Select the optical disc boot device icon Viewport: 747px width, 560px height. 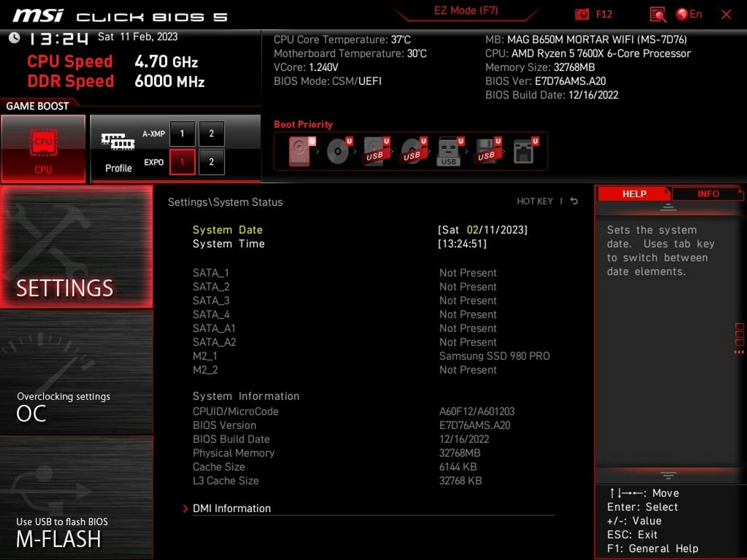[339, 151]
